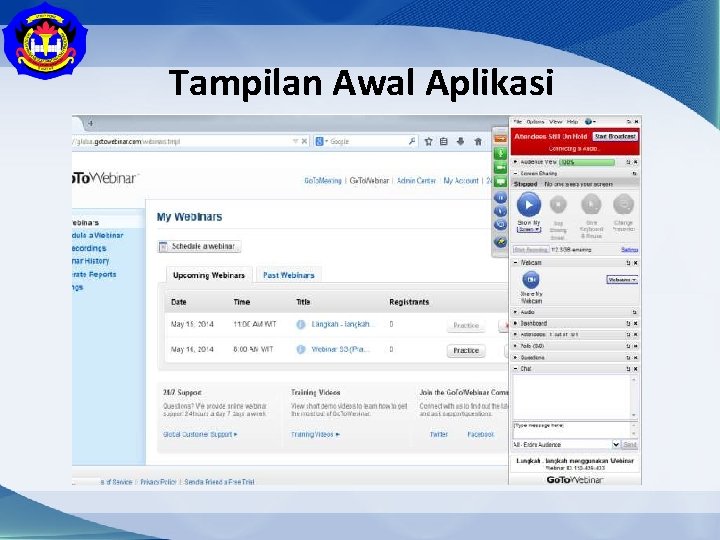Click the Stop Showing Screen icon

[558, 205]
